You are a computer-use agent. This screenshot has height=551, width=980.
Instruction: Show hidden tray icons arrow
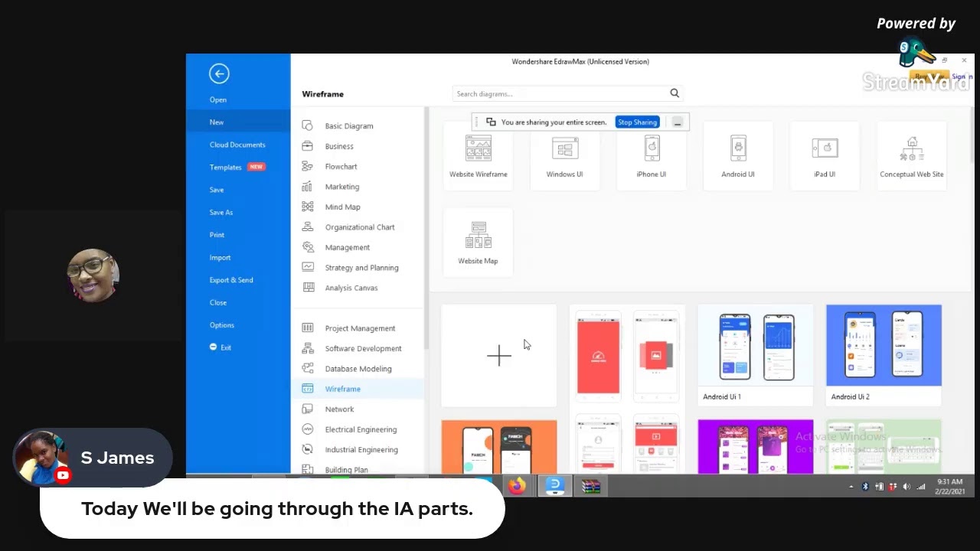(851, 487)
